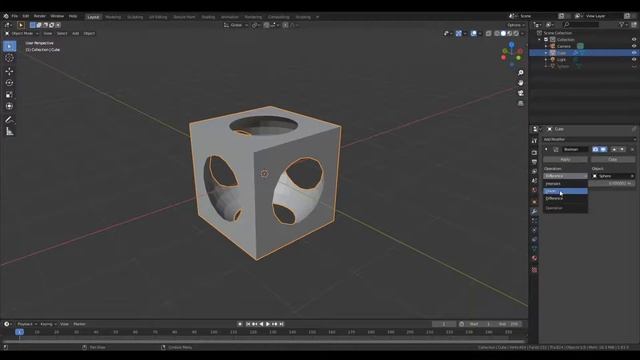Open Object properties tab icon
This screenshot has height=360, width=640.
click(534, 202)
